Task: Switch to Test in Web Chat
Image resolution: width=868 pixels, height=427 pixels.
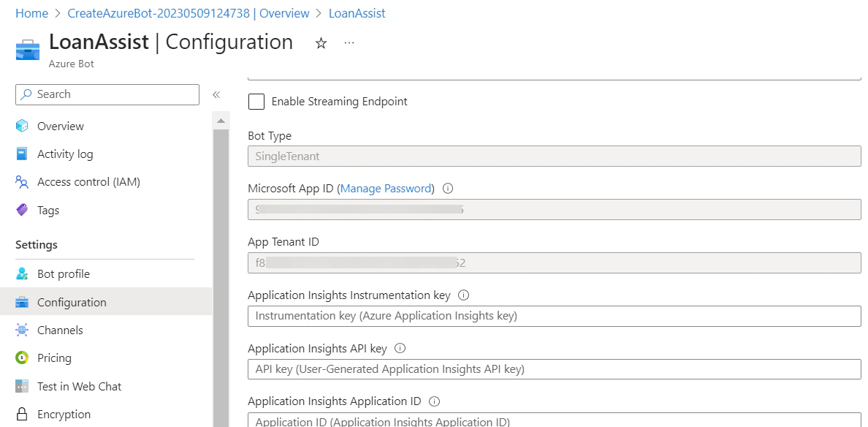Action: 80,386
